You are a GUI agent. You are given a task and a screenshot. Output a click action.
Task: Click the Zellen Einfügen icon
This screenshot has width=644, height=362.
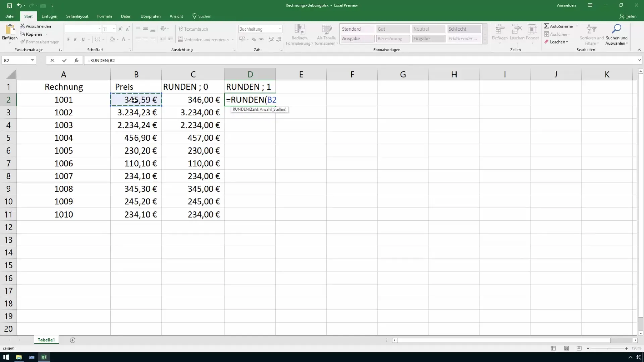500,29
